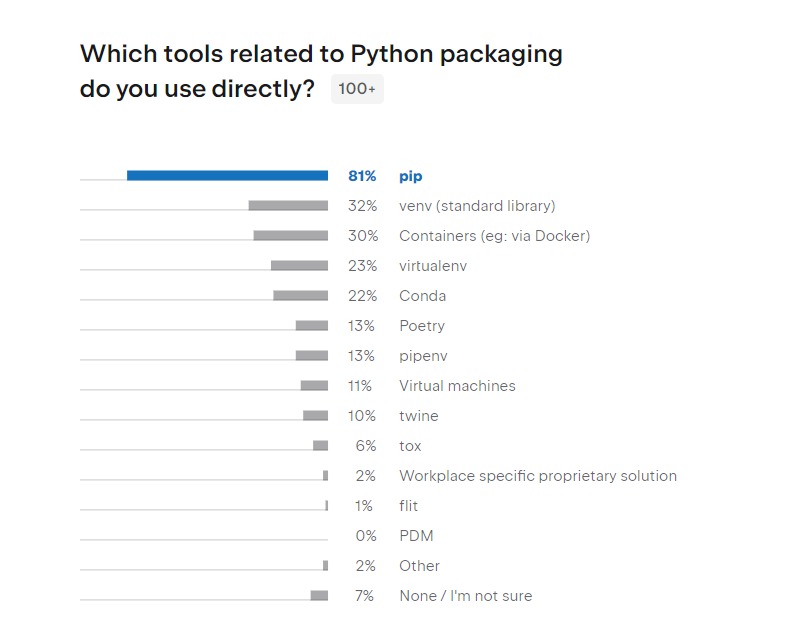
Task: Click None / I'm not sure label
Action: point(465,596)
